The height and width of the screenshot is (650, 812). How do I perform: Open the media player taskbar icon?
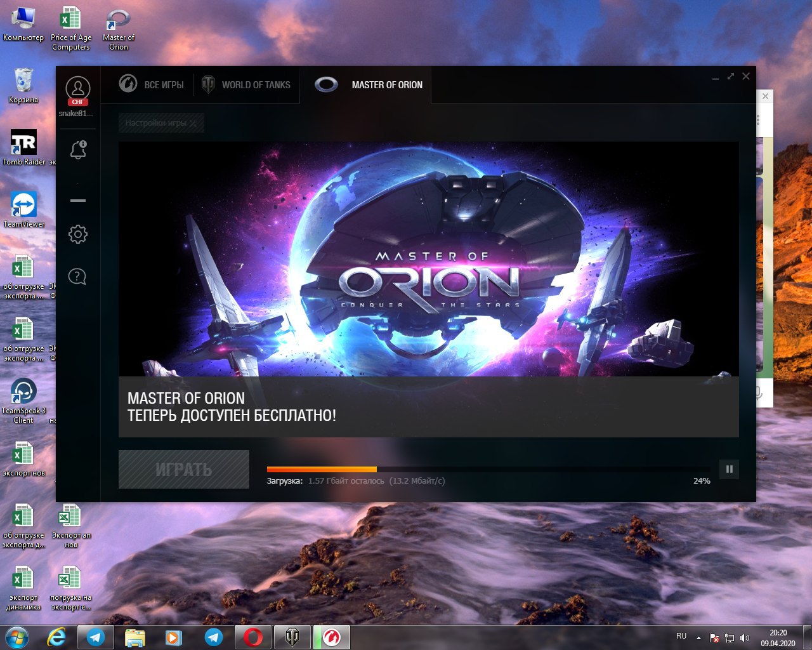(x=173, y=637)
